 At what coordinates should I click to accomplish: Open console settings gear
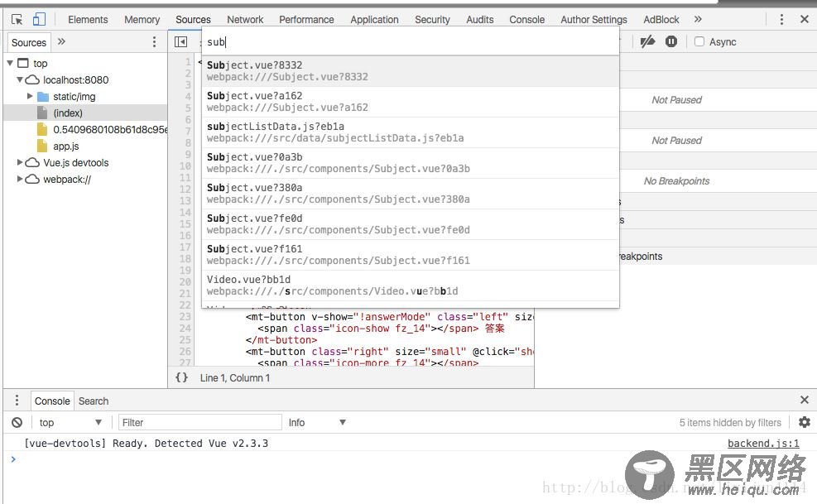(805, 422)
